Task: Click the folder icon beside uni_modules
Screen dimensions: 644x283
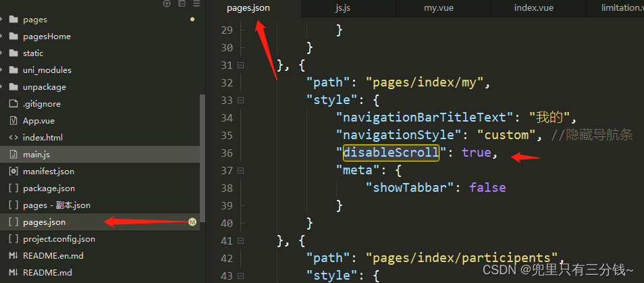Action: 14,70
